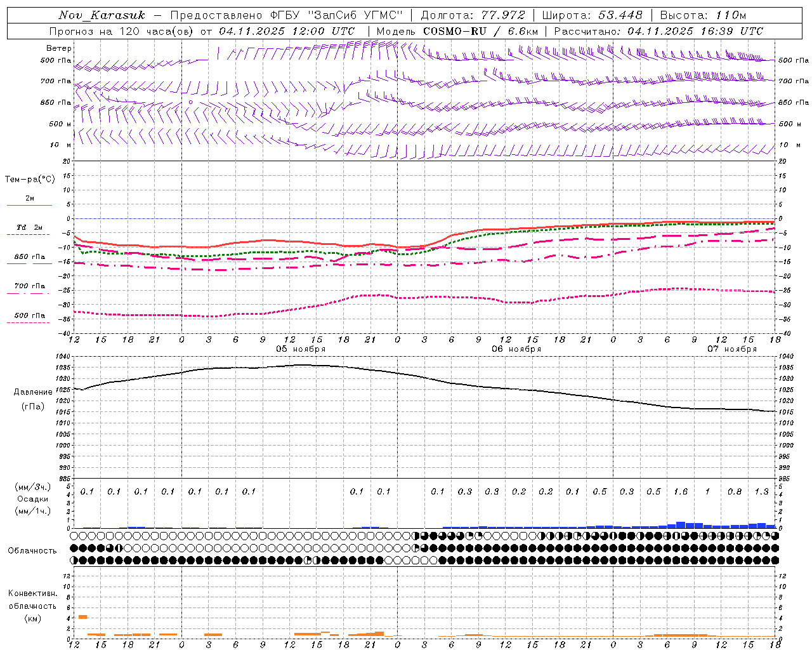Click the precipitation value "1.3"
Screen dimensions: 812x650
761,492
